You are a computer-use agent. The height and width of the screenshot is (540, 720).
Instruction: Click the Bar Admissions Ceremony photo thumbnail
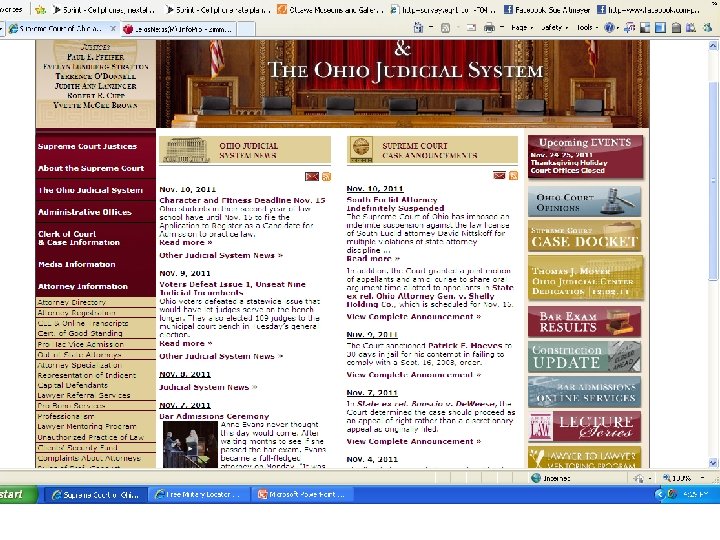[190, 444]
